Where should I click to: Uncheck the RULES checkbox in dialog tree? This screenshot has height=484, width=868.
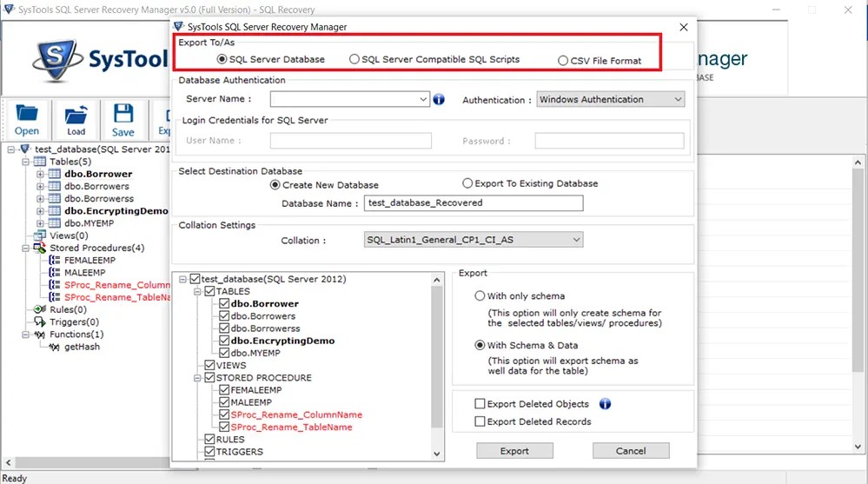point(209,439)
